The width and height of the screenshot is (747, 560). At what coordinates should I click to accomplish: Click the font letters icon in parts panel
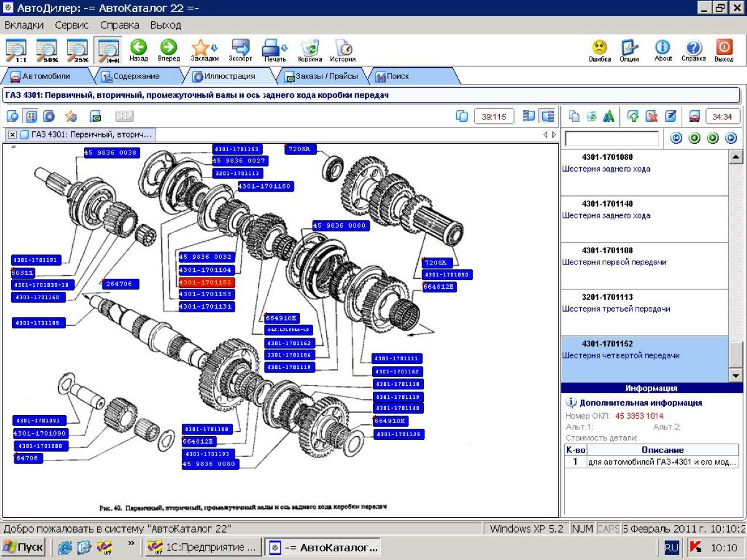(609, 116)
